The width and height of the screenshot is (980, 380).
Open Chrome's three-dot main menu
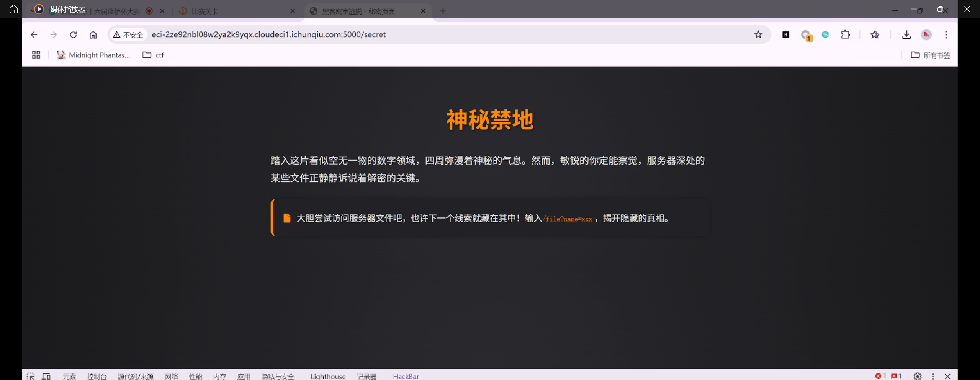(x=946, y=35)
